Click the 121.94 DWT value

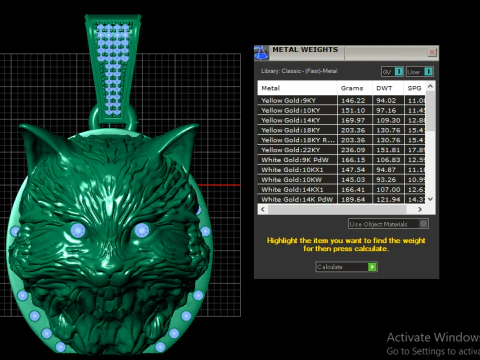coord(388,199)
